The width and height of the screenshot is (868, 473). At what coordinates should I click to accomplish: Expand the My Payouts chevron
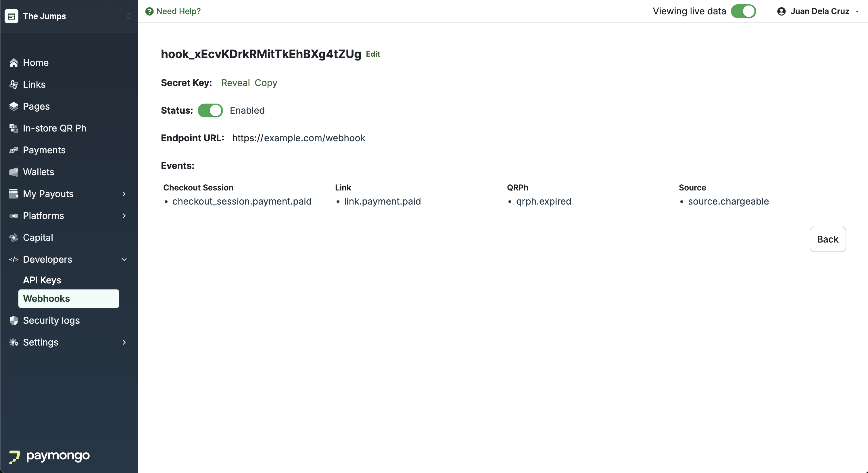[124, 194]
